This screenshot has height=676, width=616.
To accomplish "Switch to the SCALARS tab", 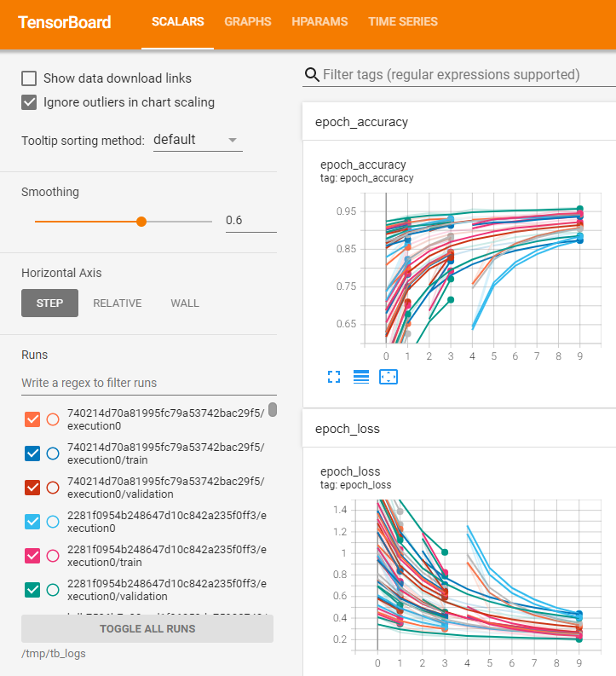I will pyautogui.click(x=177, y=22).
